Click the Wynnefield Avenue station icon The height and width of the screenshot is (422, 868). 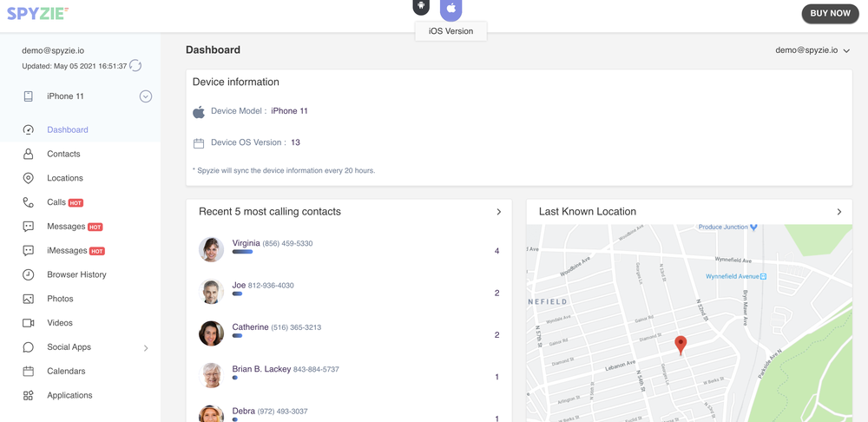click(x=763, y=276)
